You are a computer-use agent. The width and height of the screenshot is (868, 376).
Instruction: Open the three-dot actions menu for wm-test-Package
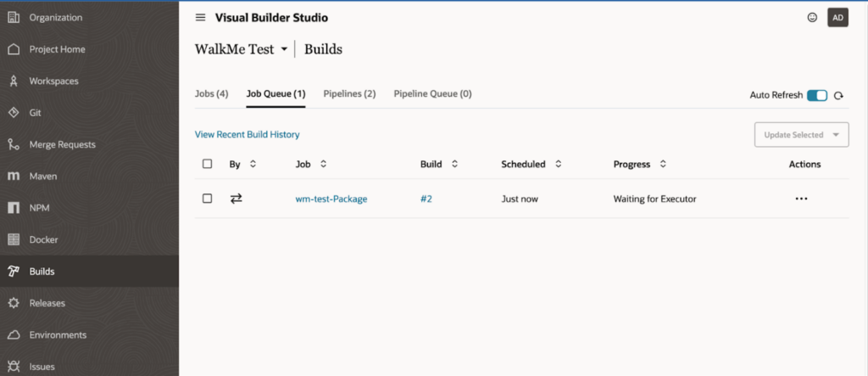[801, 199]
